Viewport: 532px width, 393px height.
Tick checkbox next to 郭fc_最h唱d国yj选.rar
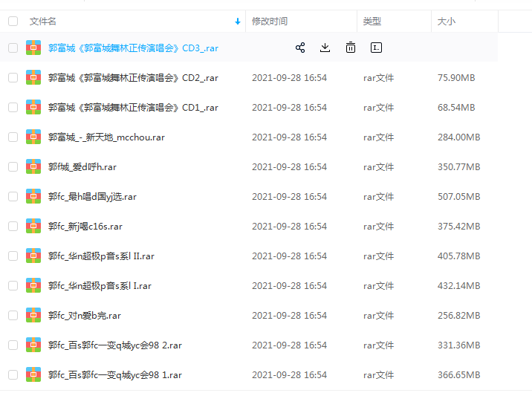pos(13,196)
